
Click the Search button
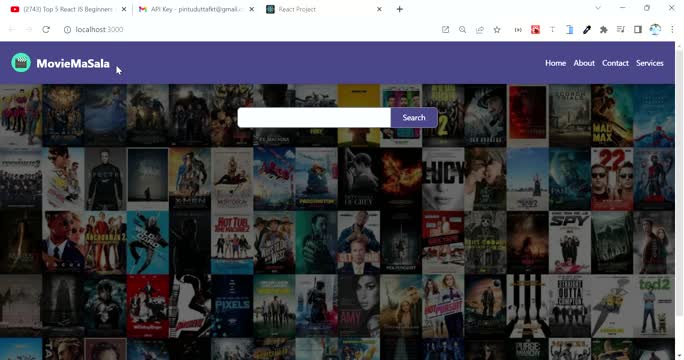[x=414, y=117]
